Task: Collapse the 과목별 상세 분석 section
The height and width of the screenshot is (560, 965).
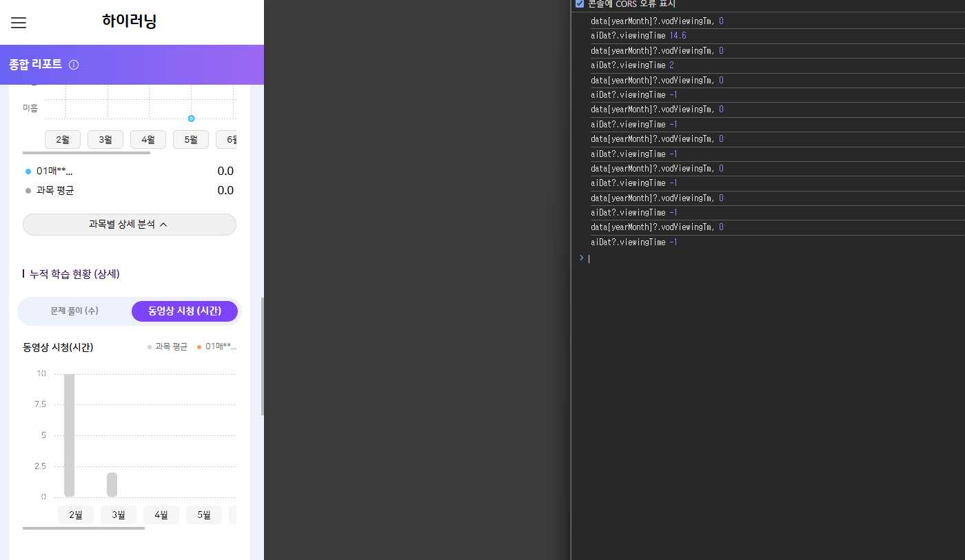Action: (x=130, y=225)
